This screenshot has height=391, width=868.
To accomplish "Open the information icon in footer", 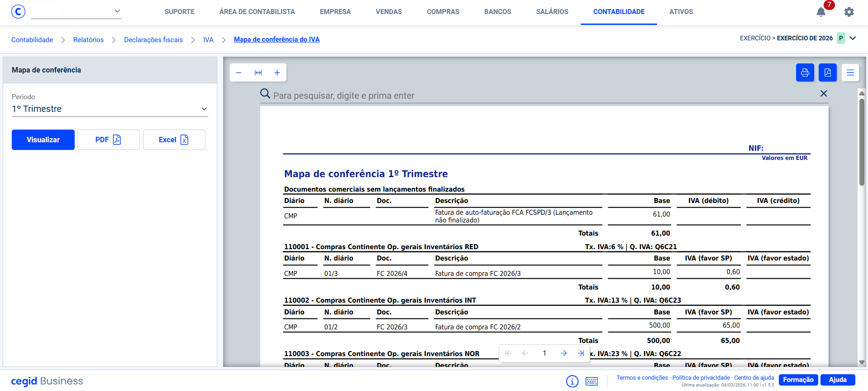I will 572,381.
